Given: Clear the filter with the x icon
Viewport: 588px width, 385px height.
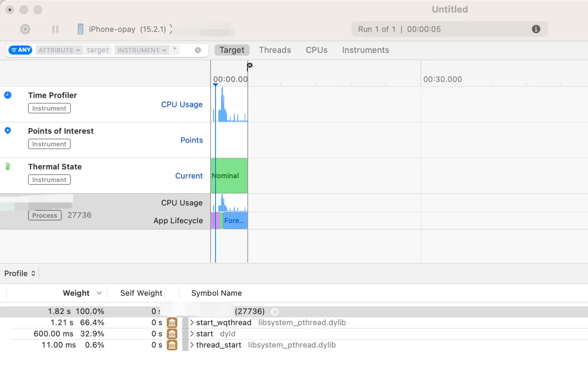Looking at the screenshot, I should [198, 50].
